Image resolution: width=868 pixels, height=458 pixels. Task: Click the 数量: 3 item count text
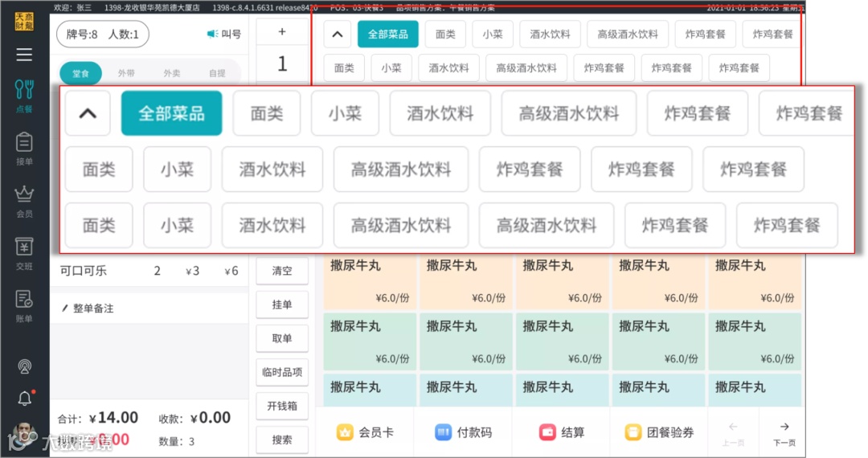tap(176, 441)
